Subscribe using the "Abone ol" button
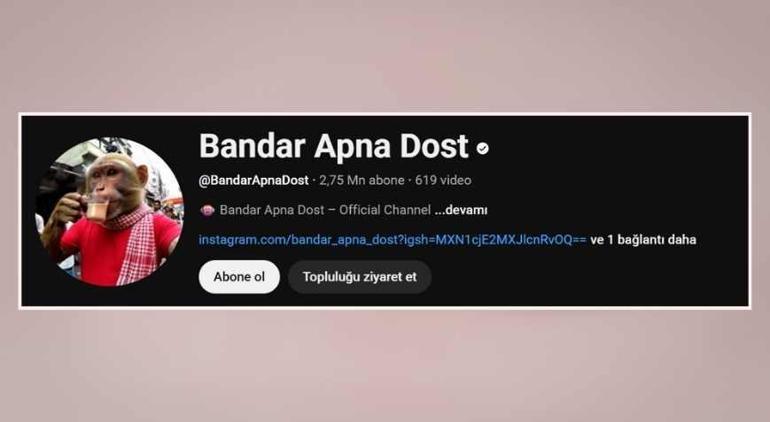 pos(239,277)
